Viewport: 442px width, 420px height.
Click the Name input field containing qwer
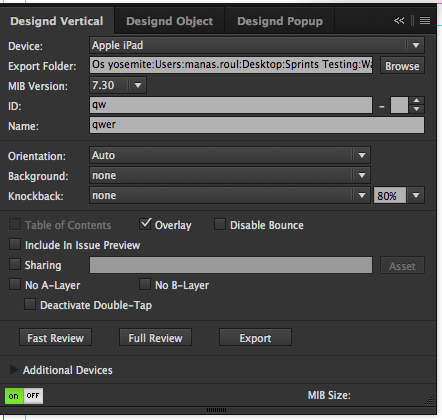(257, 125)
